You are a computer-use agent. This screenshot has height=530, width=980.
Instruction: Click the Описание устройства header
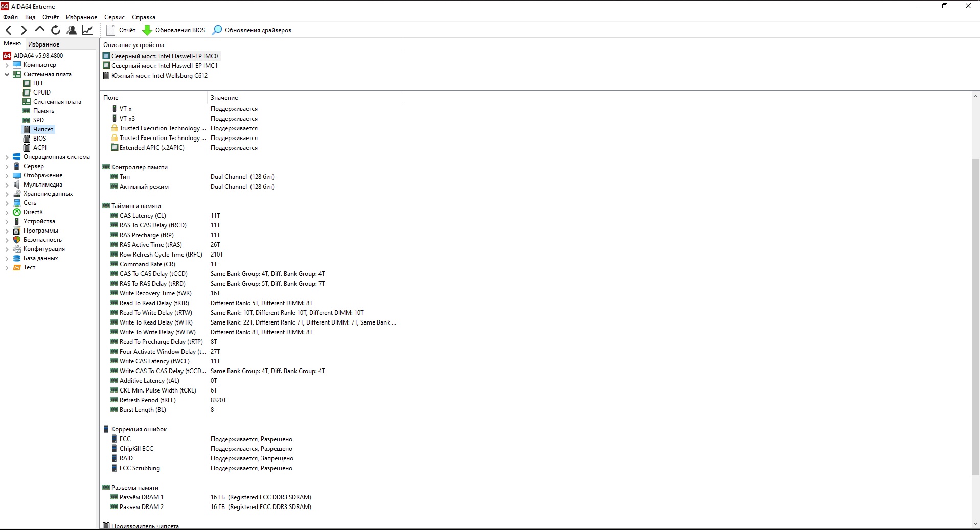pos(250,45)
